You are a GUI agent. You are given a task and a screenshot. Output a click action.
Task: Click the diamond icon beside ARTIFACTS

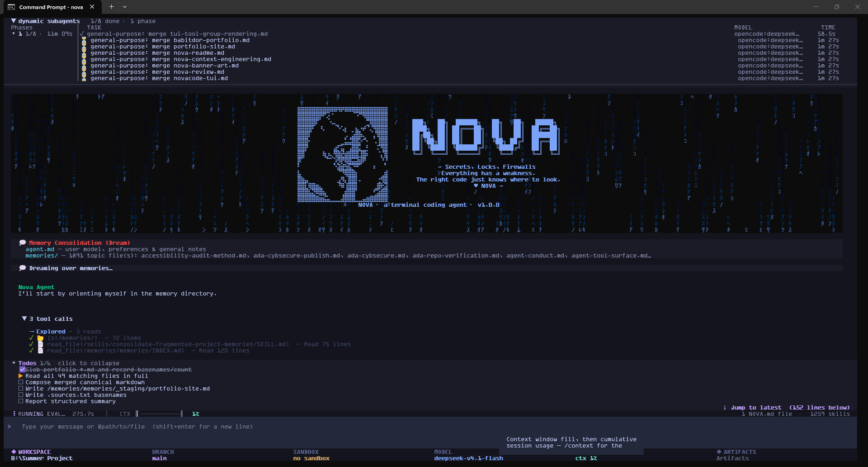[719, 452]
